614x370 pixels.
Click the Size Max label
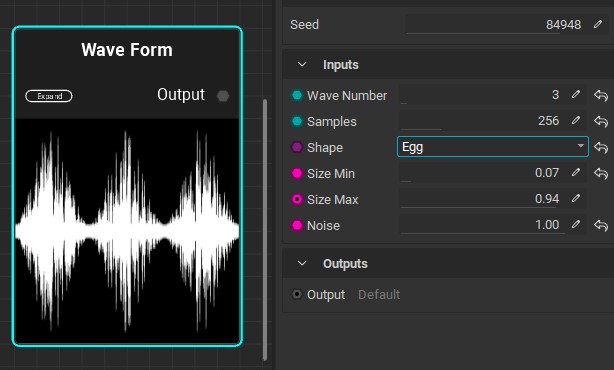click(332, 200)
